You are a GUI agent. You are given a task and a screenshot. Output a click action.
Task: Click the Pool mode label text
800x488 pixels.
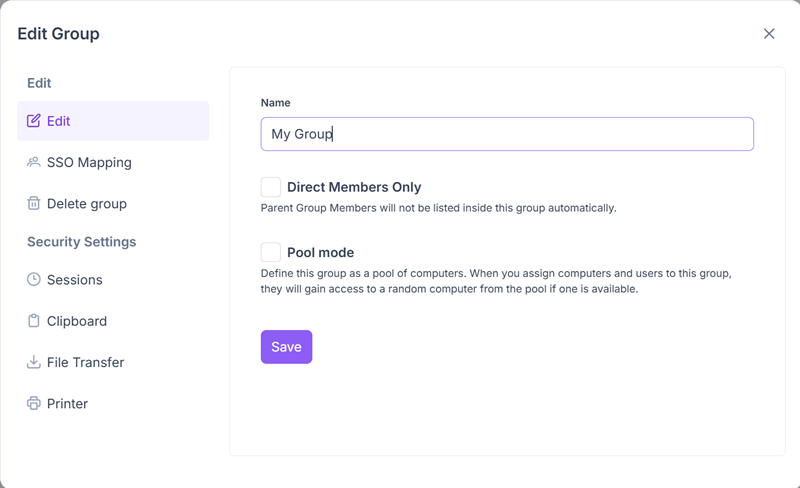(x=320, y=253)
